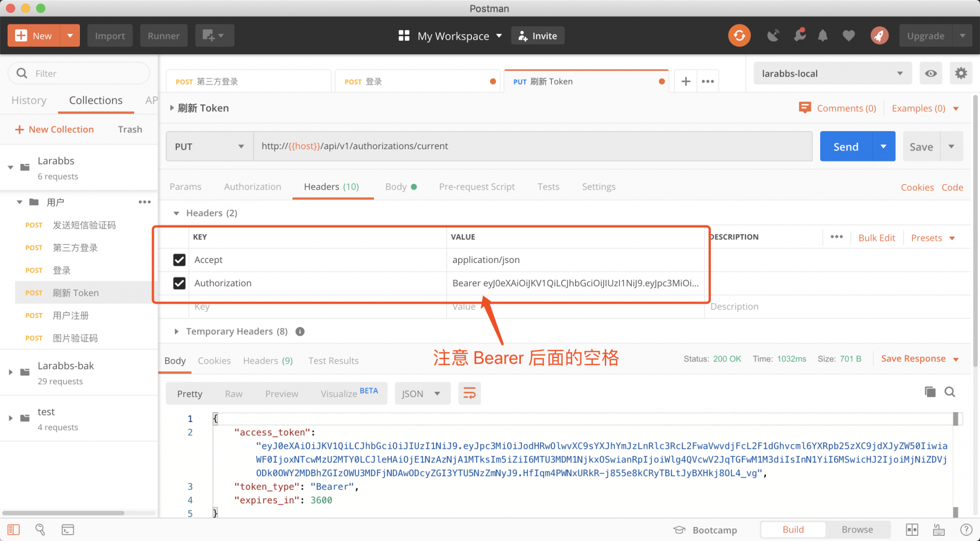
Task: Click the Comments speech bubble icon
Action: click(804, 108)
